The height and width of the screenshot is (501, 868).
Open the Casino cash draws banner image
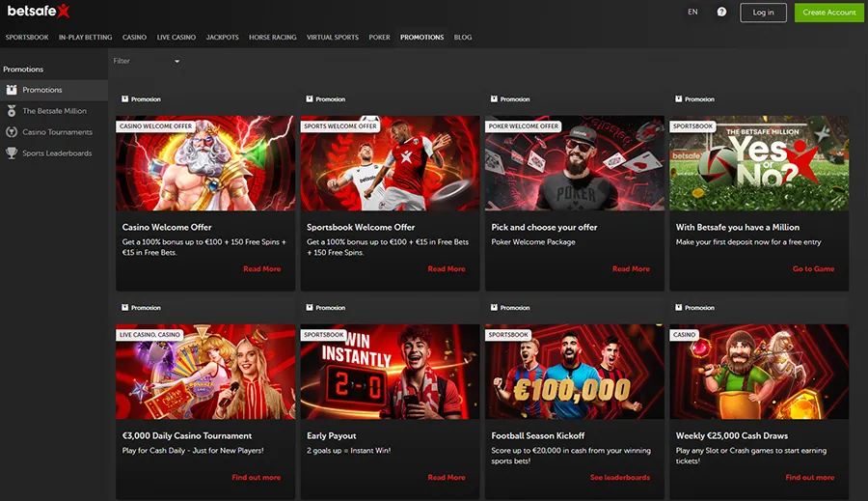(x=759, y=372)
